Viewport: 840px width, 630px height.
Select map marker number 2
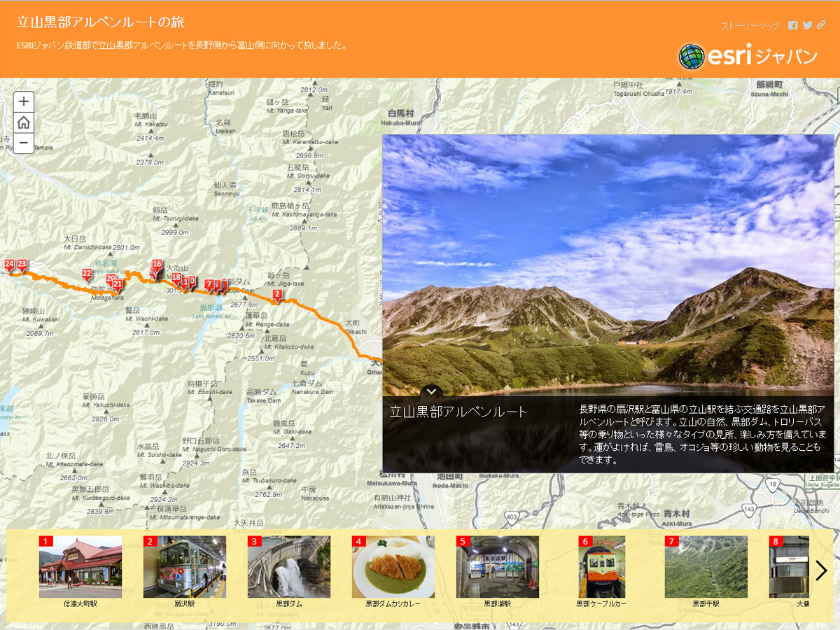[x=277, y=295]
